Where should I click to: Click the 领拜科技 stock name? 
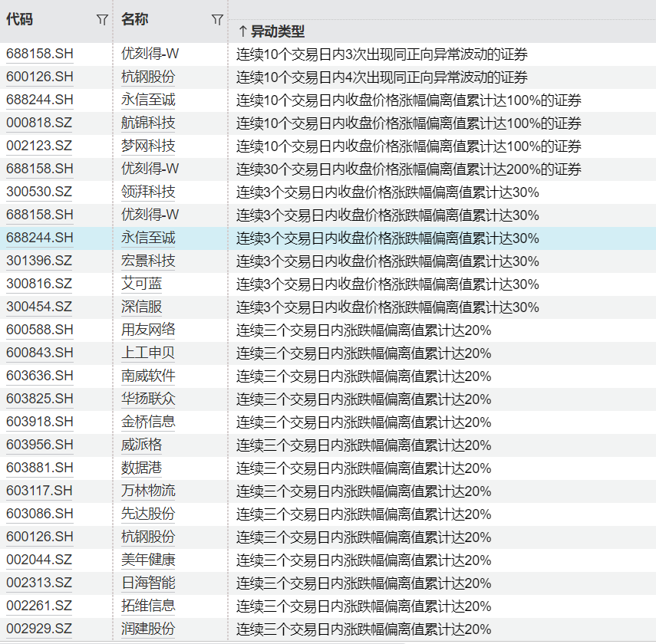[148, 192]
